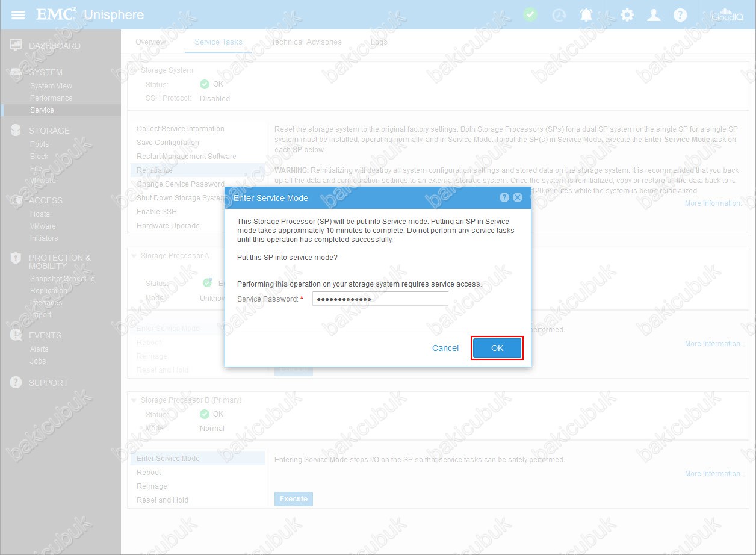Open Jobs under Events
This screenshot has height=555, width=756.
click(x=38, y=361)
